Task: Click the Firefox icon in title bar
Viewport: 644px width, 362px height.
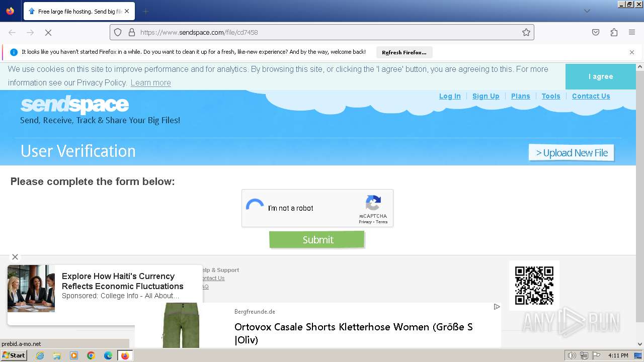Action: [10, 11]
